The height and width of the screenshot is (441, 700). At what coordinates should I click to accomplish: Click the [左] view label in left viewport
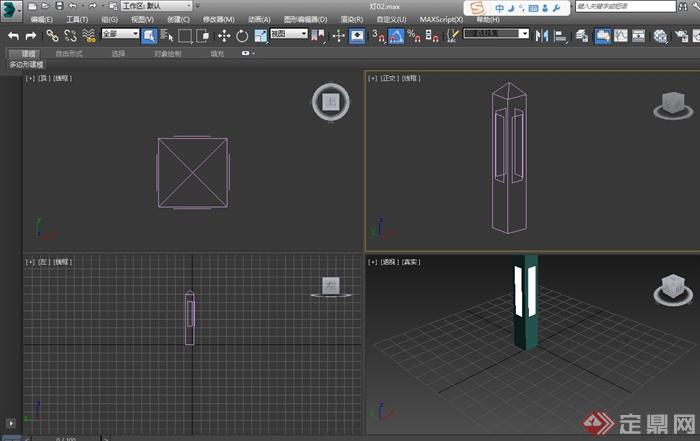coord(44,262)
